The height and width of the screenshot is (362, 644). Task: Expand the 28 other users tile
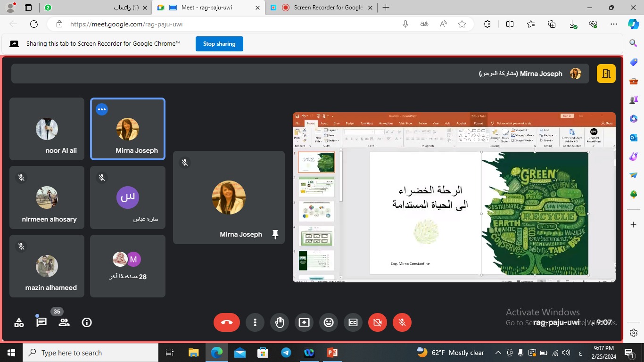click(x=128, y=266)
